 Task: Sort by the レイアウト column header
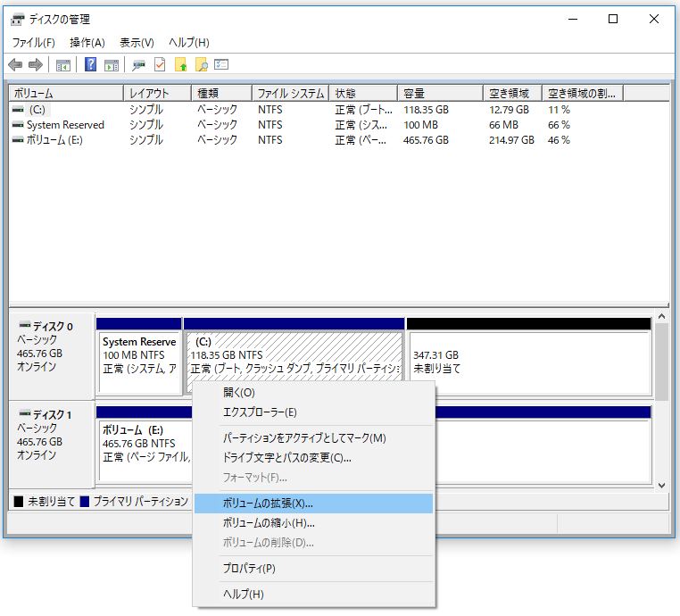(158, 93)
